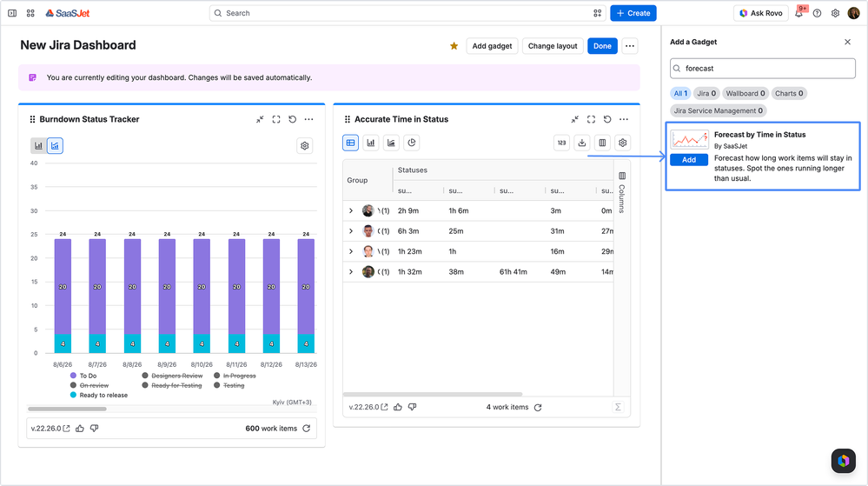This screenshot has width=868, height=486.
Task: Open the dashboard more actions menu
Action: point(630,46)
